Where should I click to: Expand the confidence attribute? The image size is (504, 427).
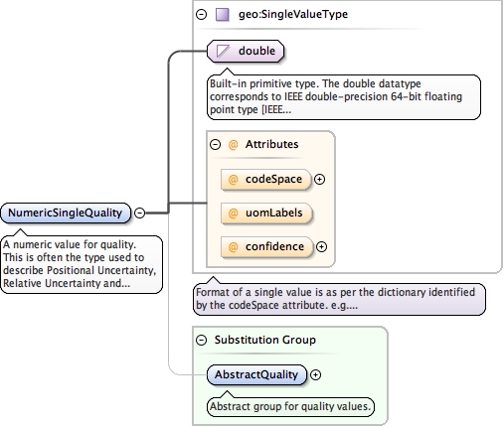coord(321,247)
